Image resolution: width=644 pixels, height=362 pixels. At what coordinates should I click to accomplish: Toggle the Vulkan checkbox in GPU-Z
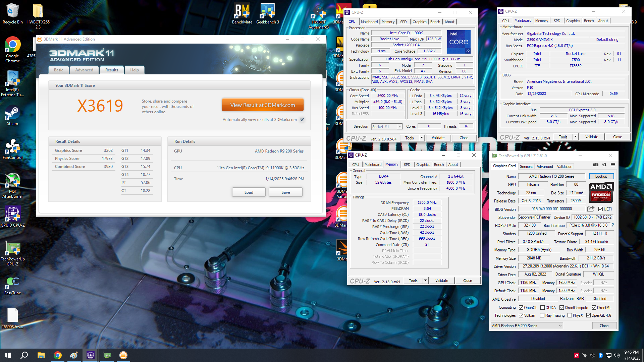pyautogui.click(x=521, y=315)
